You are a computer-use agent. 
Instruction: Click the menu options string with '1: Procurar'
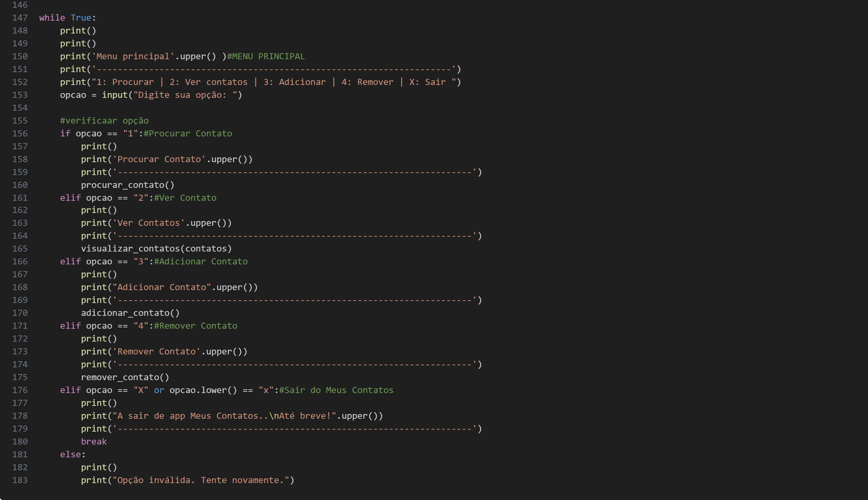274,82
